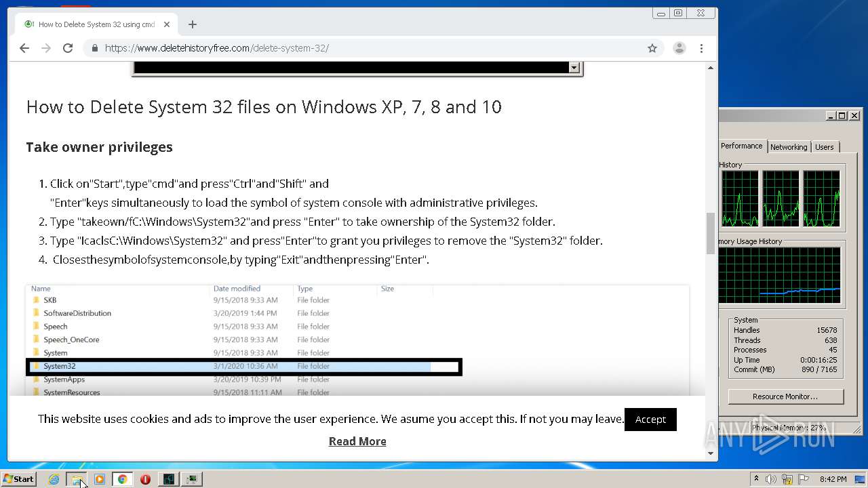868x488 pixels.
Task: Switch to Chrome on the taskbar
Action: tap(123, 479)
